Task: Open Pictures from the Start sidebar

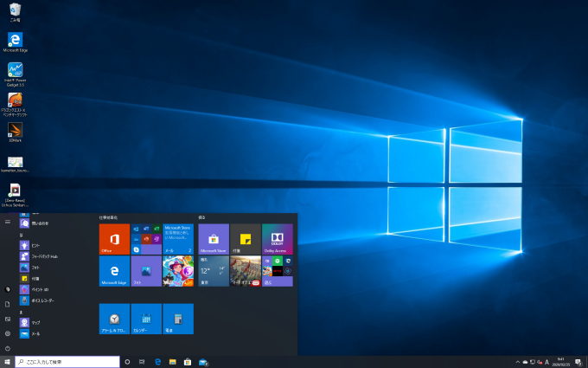Action: click(x=8, y=319)
